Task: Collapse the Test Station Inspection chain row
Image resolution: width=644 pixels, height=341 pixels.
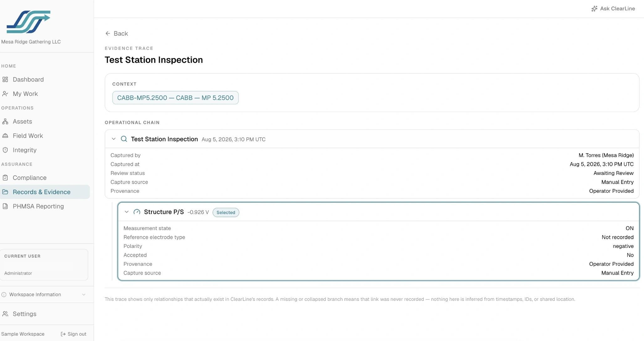Action: (x=114, y=139)
